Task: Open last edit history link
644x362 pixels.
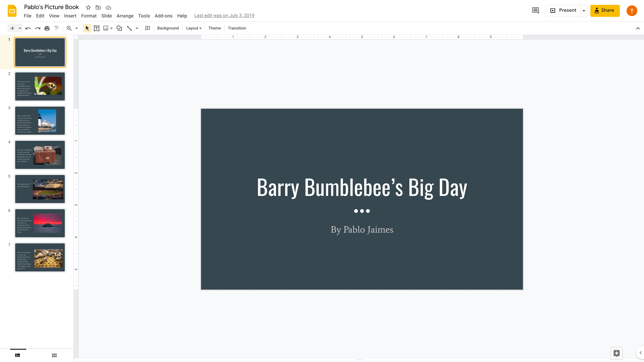Action: coord(224,15)
